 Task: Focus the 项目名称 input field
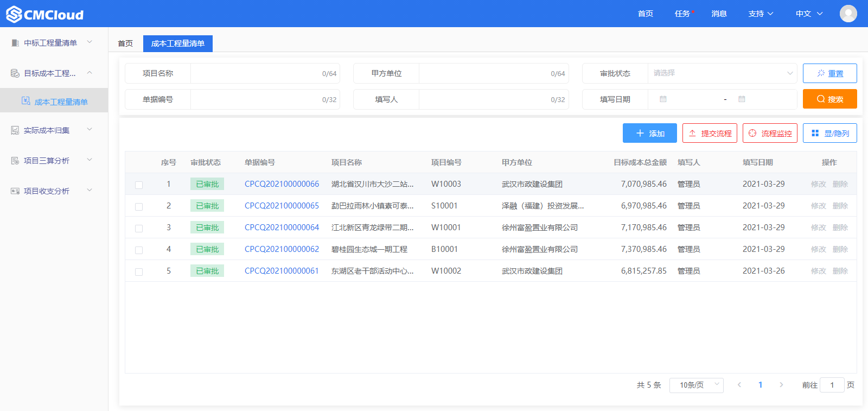(x=265, y=73)
